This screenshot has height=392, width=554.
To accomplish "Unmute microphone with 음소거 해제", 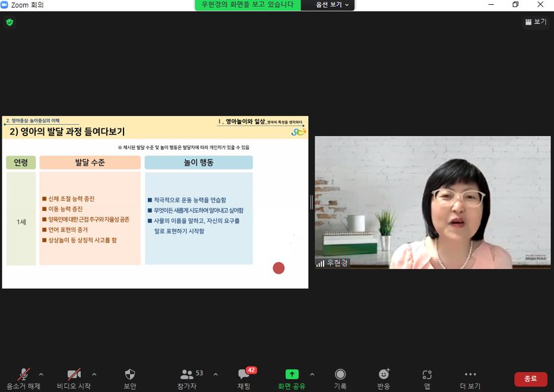I will (x=24, y=375).
